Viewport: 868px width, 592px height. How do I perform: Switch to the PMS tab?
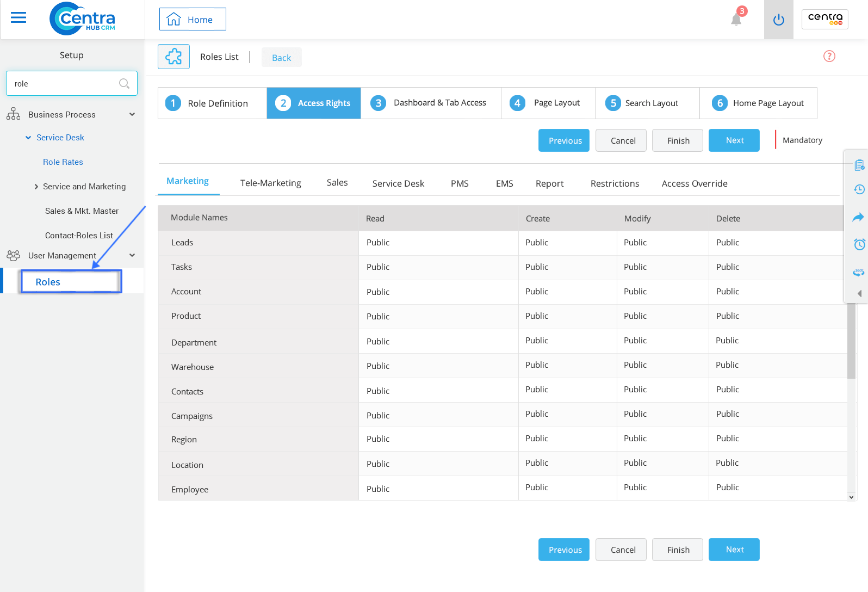pos(460,184)
